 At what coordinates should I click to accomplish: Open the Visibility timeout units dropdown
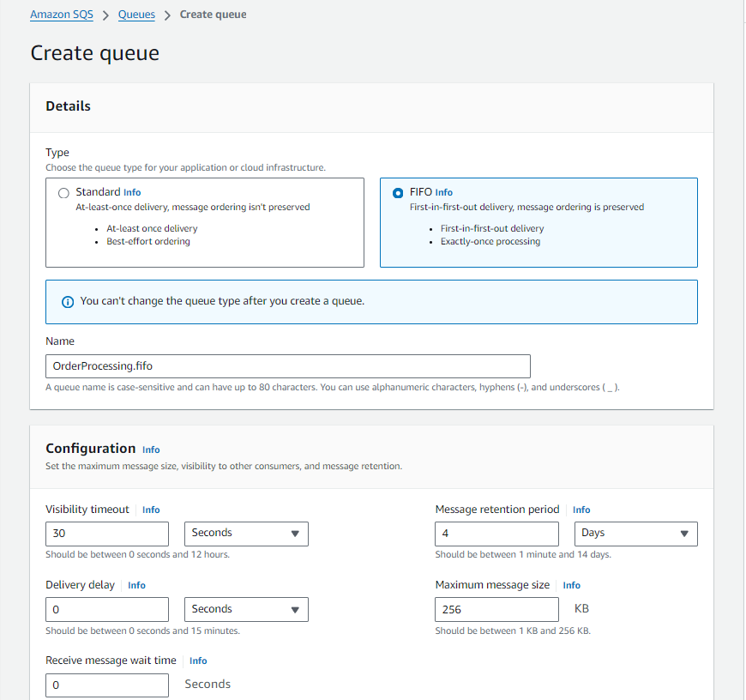tap(246, 534)
